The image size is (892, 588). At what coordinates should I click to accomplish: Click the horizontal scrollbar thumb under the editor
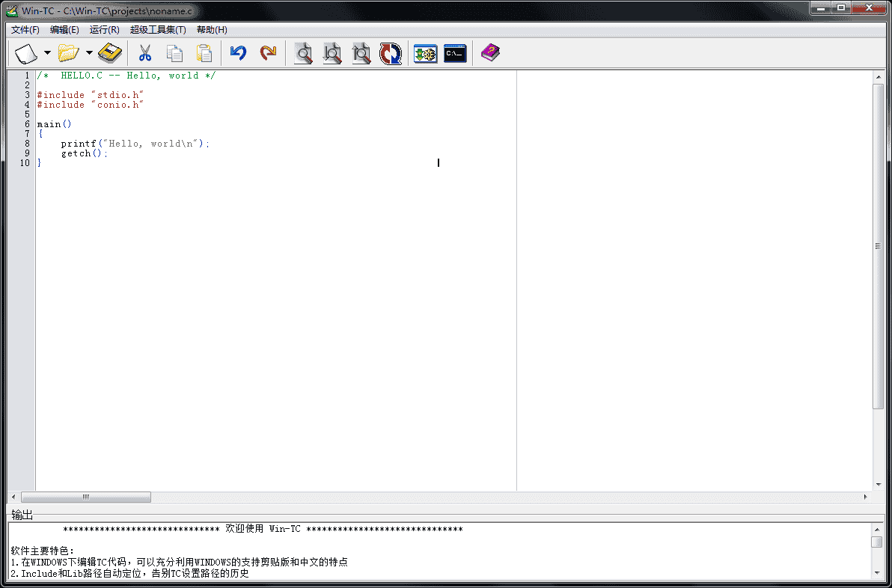[x=86, y=497]
